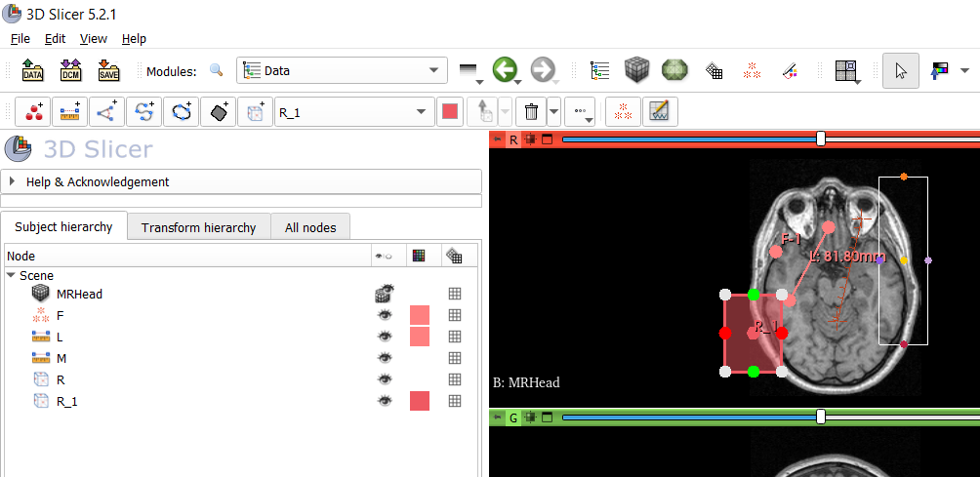Viewport: 980px width, 477px height.
Task: Create a new plane markup
Action: click(218, 112)
